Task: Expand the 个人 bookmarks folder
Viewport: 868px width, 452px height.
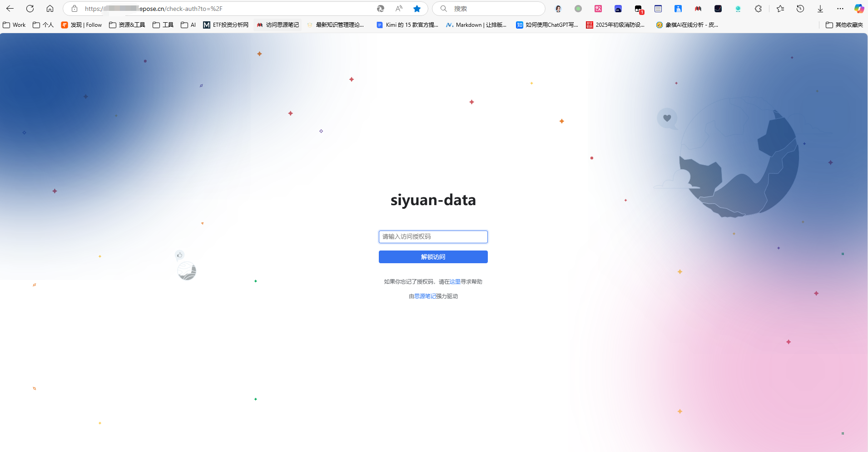Action: [x=43, y=25]
